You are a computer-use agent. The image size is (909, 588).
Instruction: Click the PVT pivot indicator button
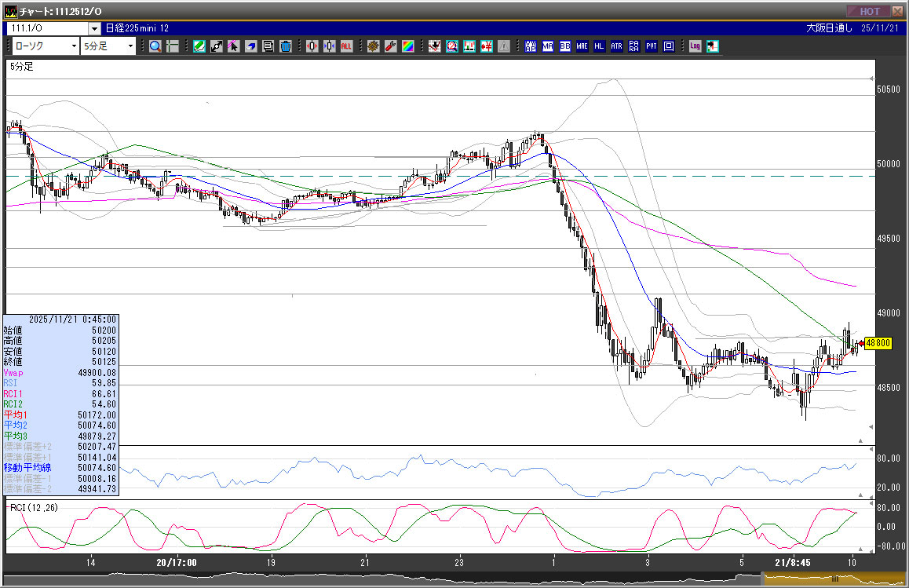651,46
